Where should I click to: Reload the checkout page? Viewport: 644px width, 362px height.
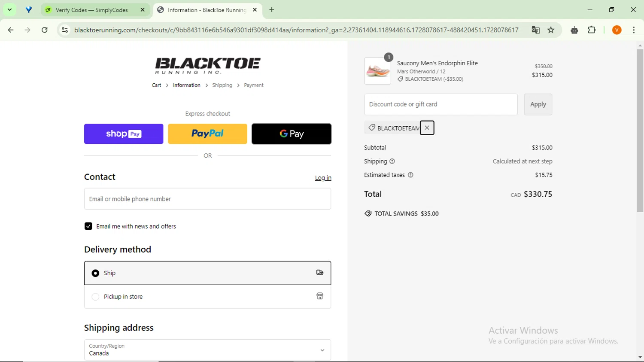tap(45, 30)
